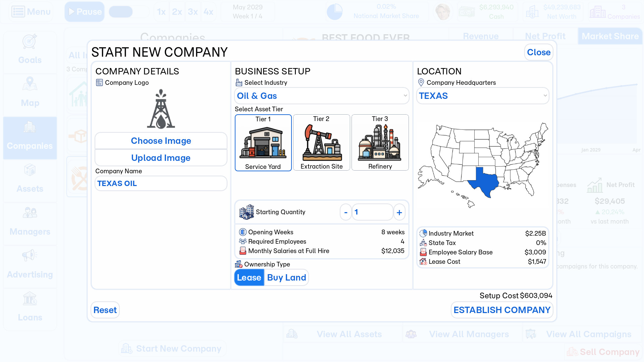Image resolution: width=644 pixels, height=362 pixels.
Task: Click the Select Industry factory icon
Action: tap(239, 82)
